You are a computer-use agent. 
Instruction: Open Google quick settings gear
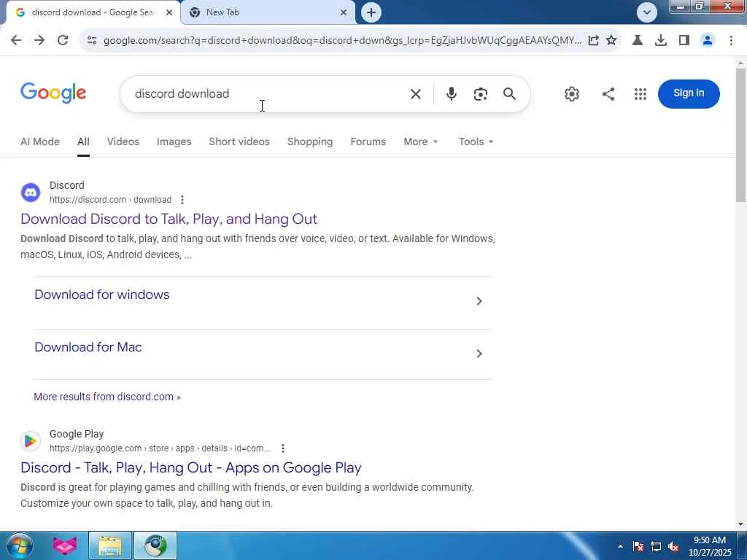[572, 94]
